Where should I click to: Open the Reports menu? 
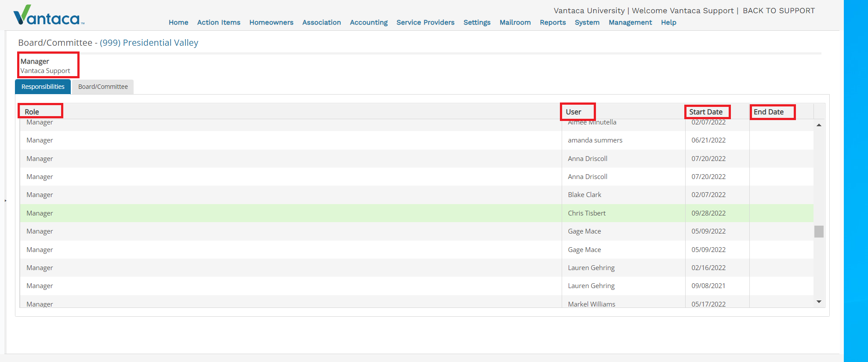553,22
